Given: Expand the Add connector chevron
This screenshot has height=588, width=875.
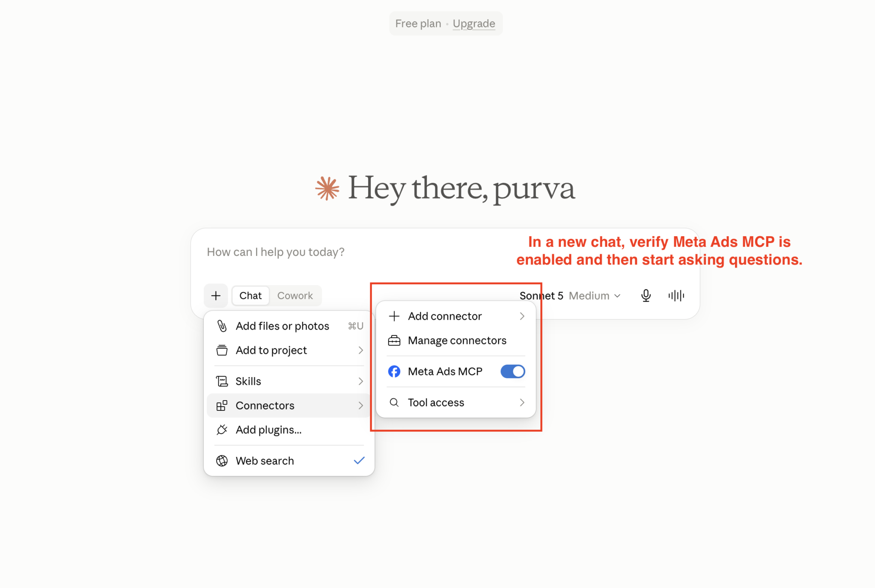Looking at the screenshot, I should tap(522, 316).
